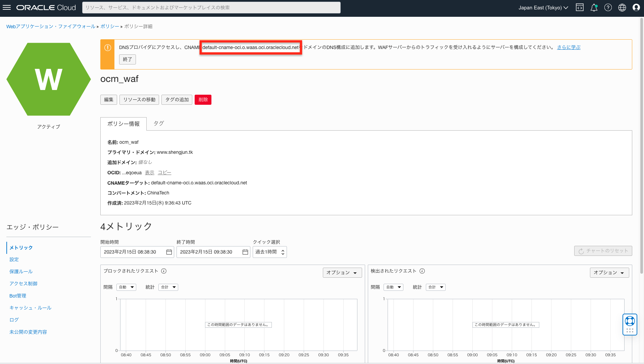Open Bot管理 in the sidebar
This screenshot has height=364, width=644.
tap(18, 296)
